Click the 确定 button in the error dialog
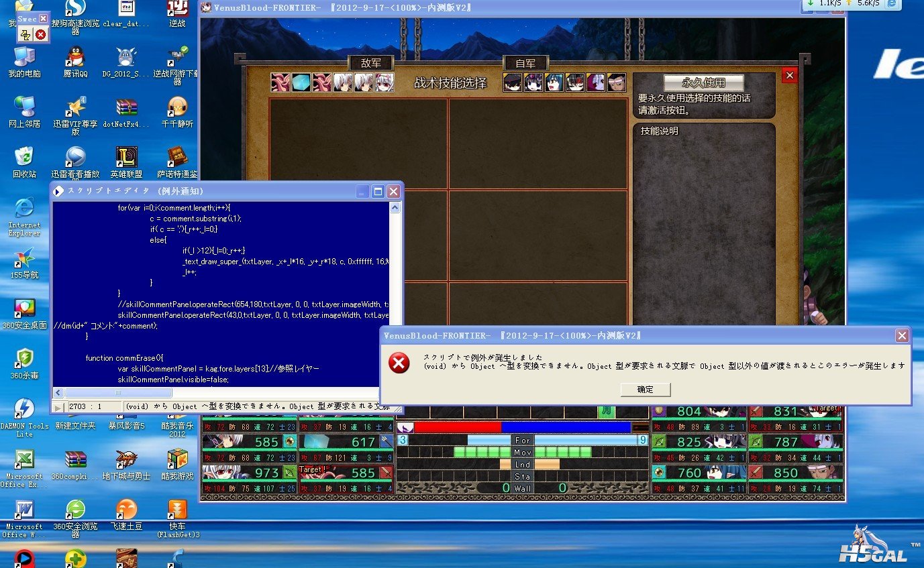Screen dimensions: 924x568 pos(645,390)
